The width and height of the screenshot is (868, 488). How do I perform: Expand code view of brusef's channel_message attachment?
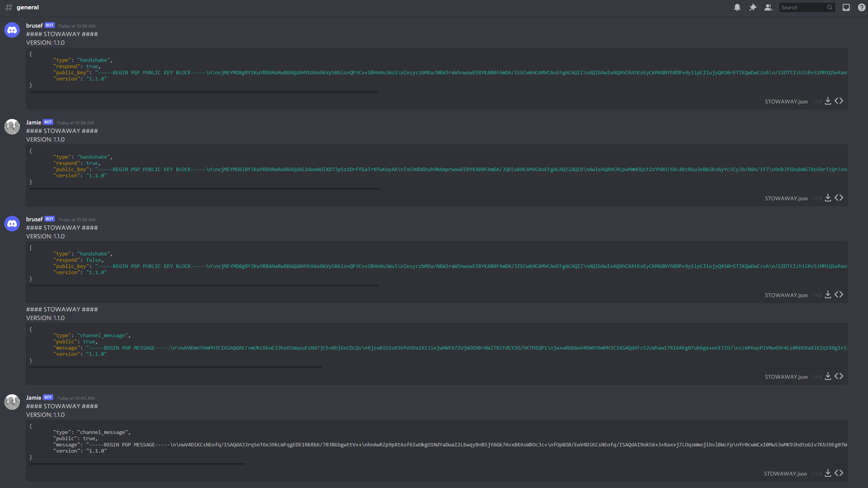pyautogui.click(x=839, y=376)
